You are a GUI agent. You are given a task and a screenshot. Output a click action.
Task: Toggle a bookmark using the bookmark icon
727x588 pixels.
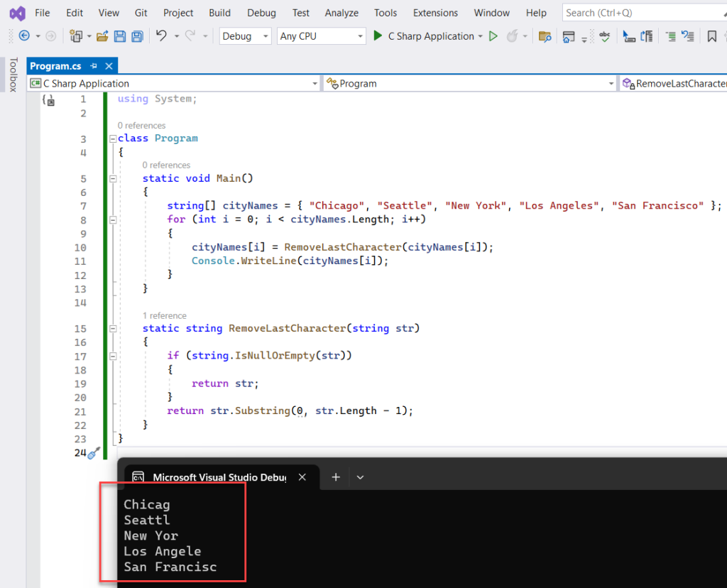point(712,36)
